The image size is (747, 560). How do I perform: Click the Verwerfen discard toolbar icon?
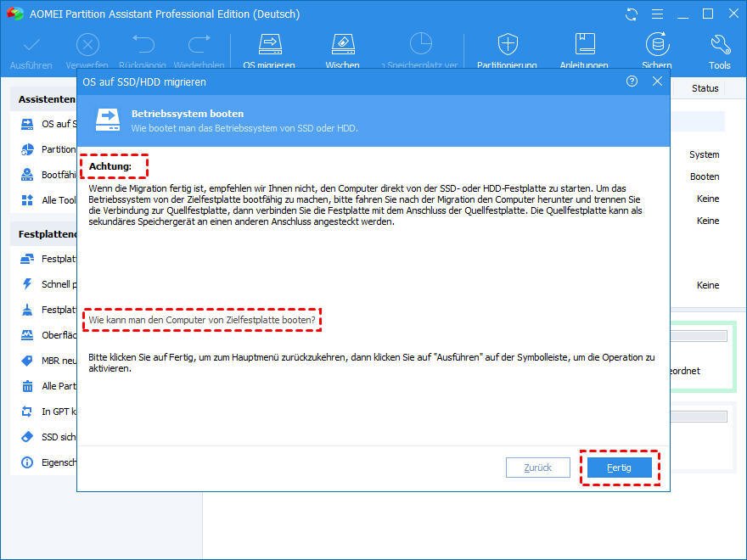87,45
